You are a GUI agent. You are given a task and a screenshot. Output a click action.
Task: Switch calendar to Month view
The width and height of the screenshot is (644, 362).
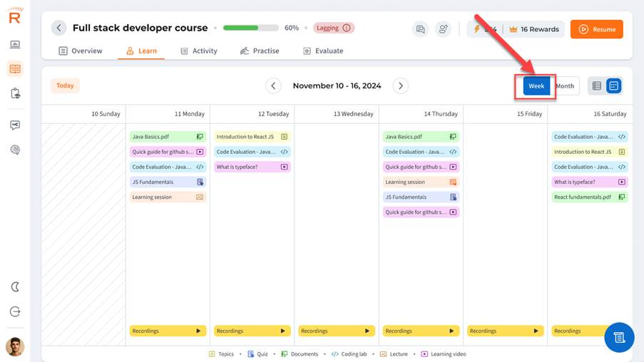[x=565, y=86]
